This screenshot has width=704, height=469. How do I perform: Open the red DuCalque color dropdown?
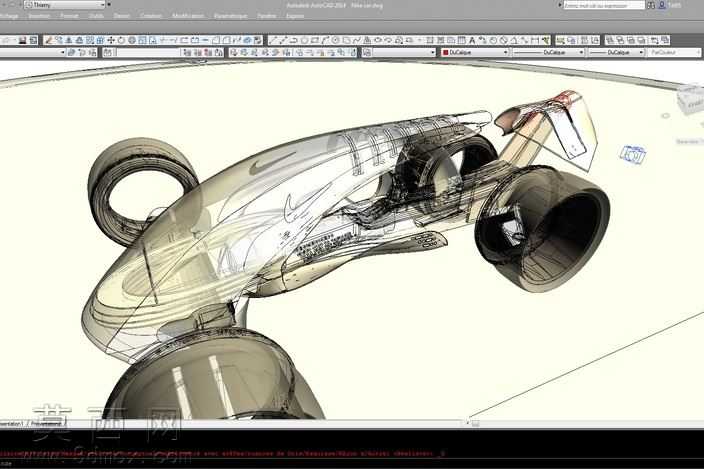475,53
